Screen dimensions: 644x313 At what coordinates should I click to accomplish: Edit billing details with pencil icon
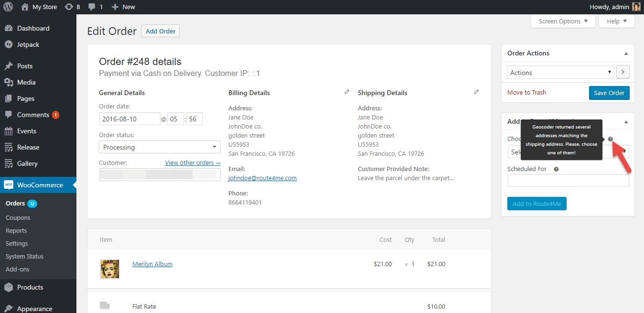click(347, 92)
